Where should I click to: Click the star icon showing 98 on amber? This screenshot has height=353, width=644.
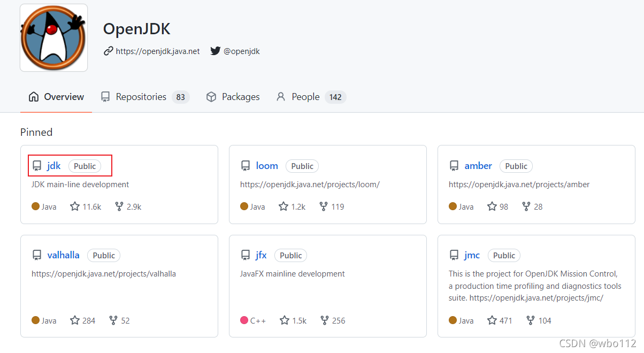492,206
